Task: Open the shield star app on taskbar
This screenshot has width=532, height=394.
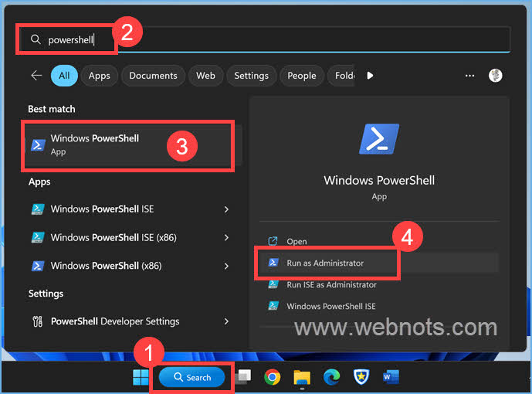Action: (x=361, y=377)
